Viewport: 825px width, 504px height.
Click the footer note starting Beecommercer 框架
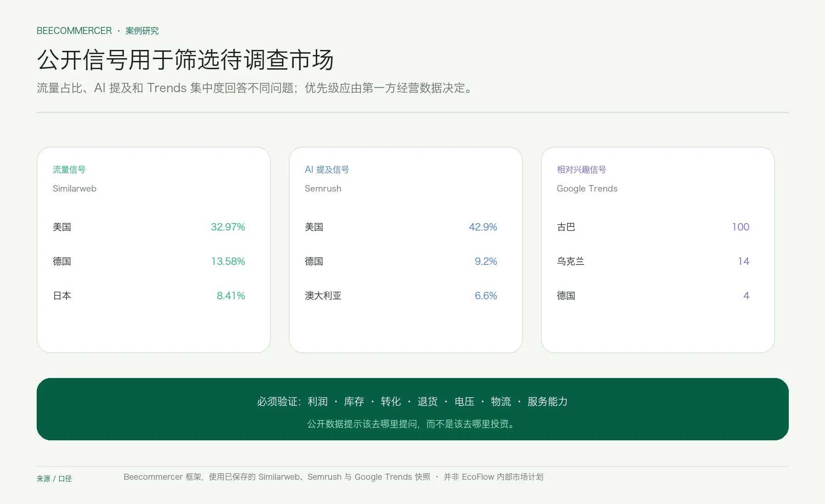333,477
